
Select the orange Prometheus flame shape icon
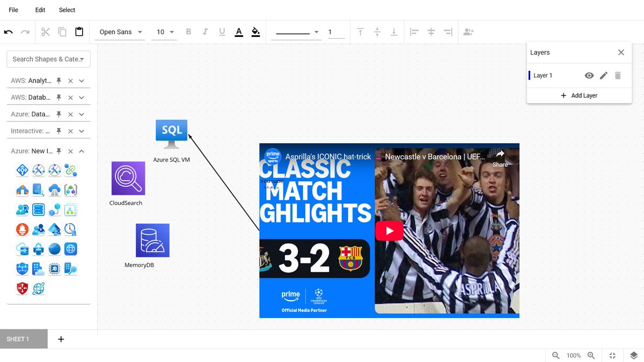(x=22, y=229)
